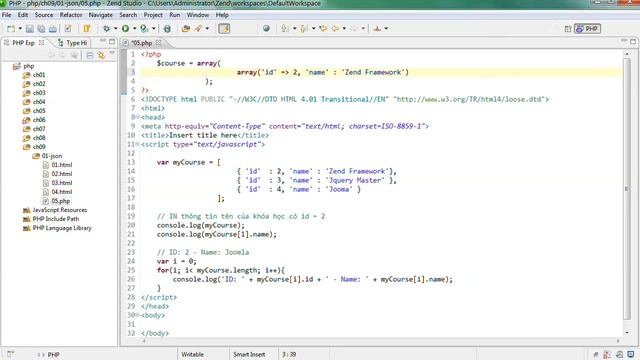
Task: Close the 05.php editor tab
Action: click(158, 42)
